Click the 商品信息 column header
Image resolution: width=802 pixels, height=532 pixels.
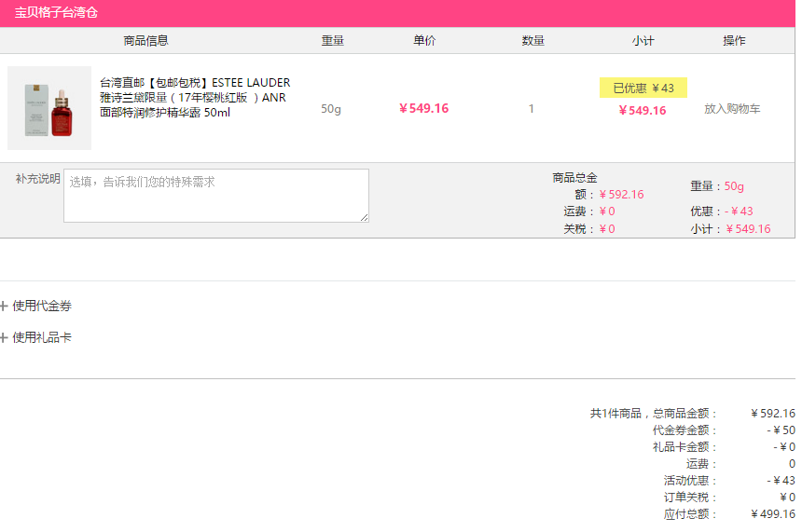click(145, 40)
